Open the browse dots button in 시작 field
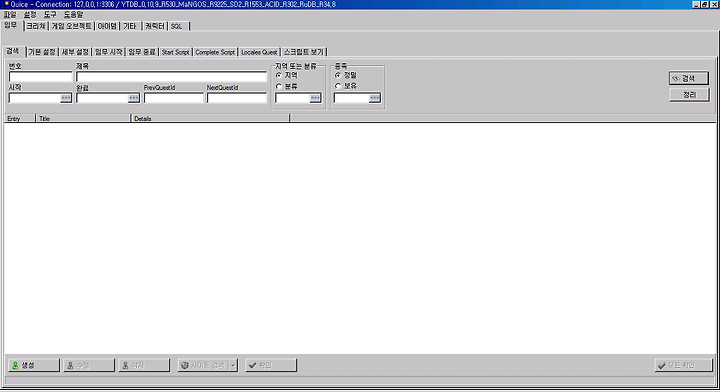 click(x=66, y=98)
